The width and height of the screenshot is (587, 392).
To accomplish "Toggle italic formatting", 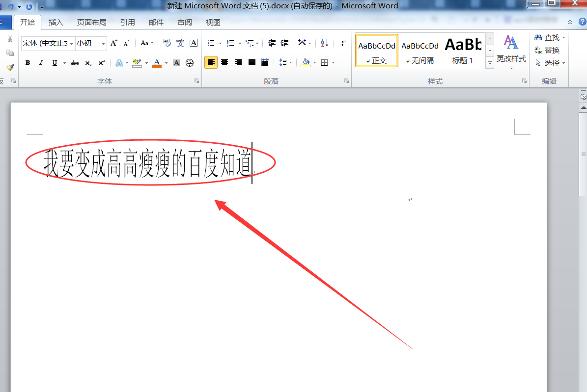I will click(41, 63).
